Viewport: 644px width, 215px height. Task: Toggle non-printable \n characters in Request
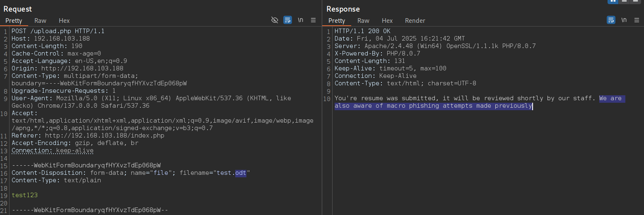(301, 20)
